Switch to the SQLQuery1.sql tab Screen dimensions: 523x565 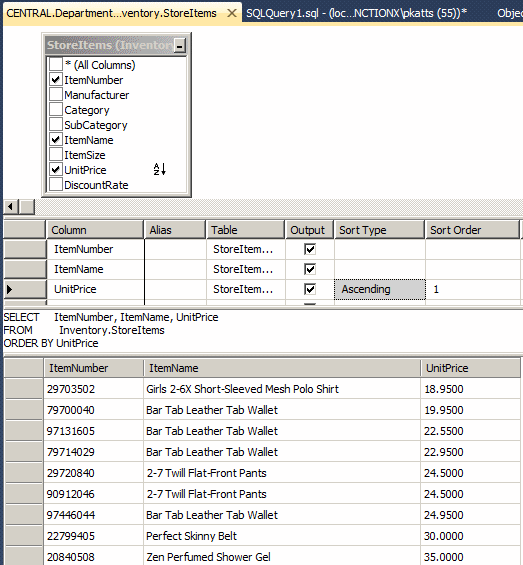[356, 13]
